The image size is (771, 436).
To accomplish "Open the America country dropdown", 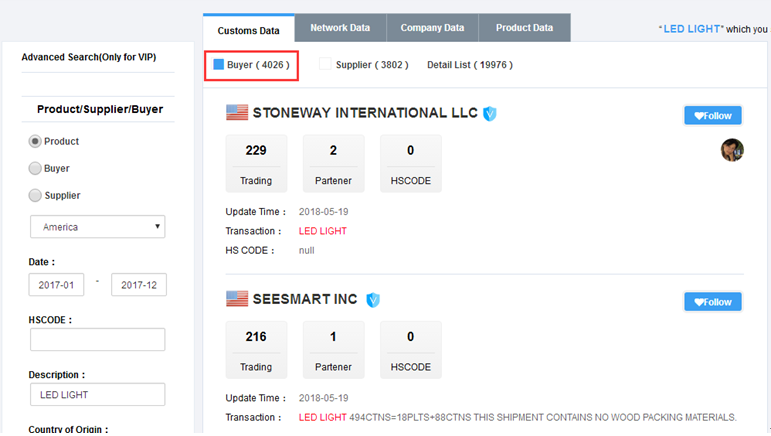I will click(x=97, y=227).
